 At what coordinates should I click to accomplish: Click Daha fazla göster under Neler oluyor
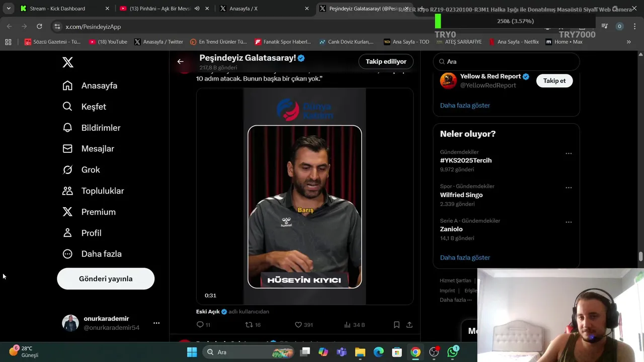pyautogui.click(x=465, y=257)
